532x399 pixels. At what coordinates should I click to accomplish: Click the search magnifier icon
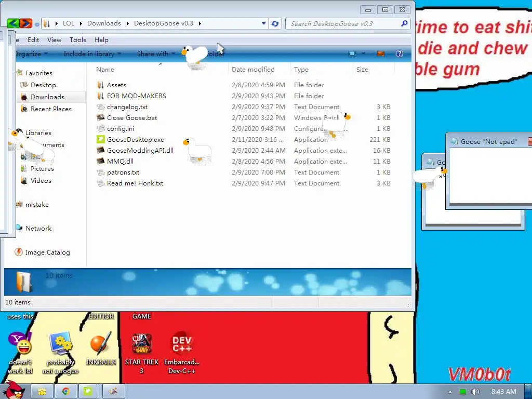(404, 23)
